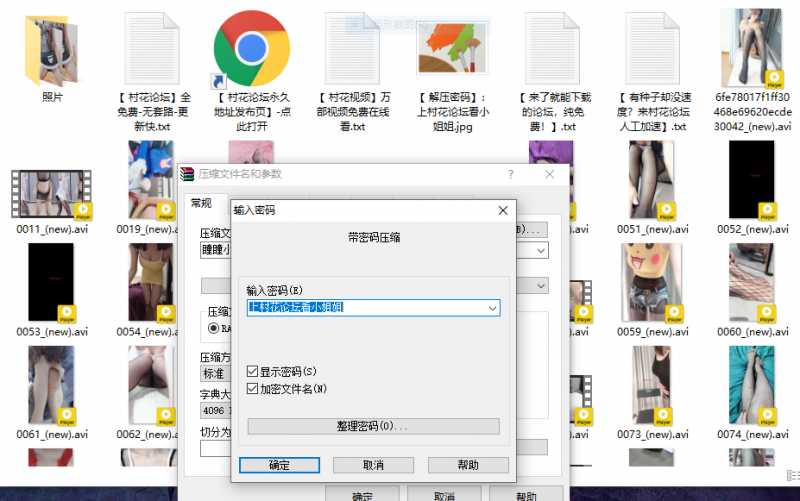This screenshot has width=800, height=501.
Task: Click the 整理密码 button
Action: (372, 426)
